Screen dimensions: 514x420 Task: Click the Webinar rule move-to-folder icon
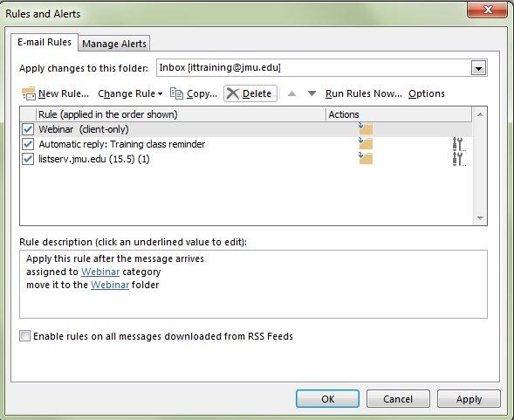click(x=366, y=128)
